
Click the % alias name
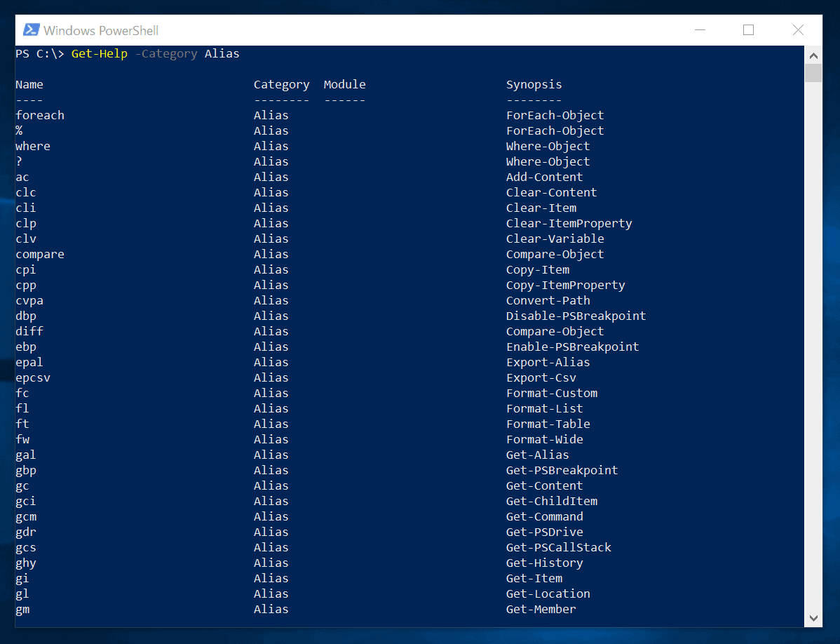(20, 130)
